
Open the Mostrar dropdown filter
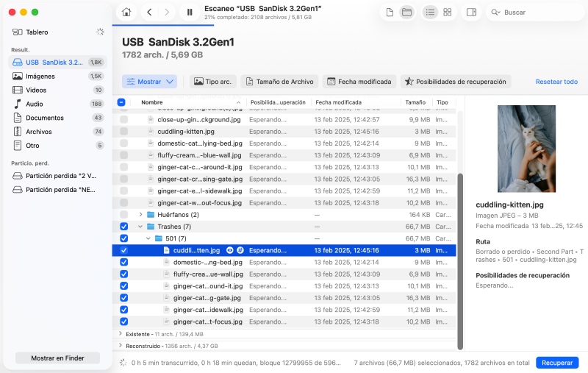[149, 82]
